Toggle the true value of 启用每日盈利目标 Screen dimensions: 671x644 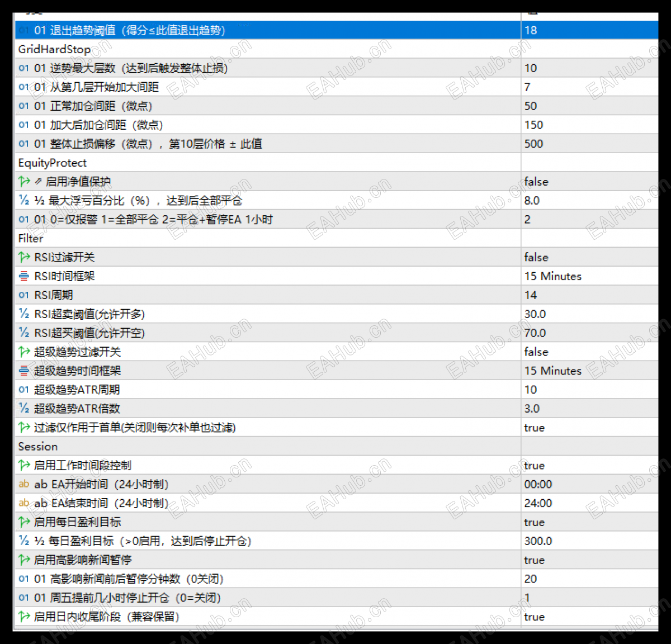(x=535, y=522)
